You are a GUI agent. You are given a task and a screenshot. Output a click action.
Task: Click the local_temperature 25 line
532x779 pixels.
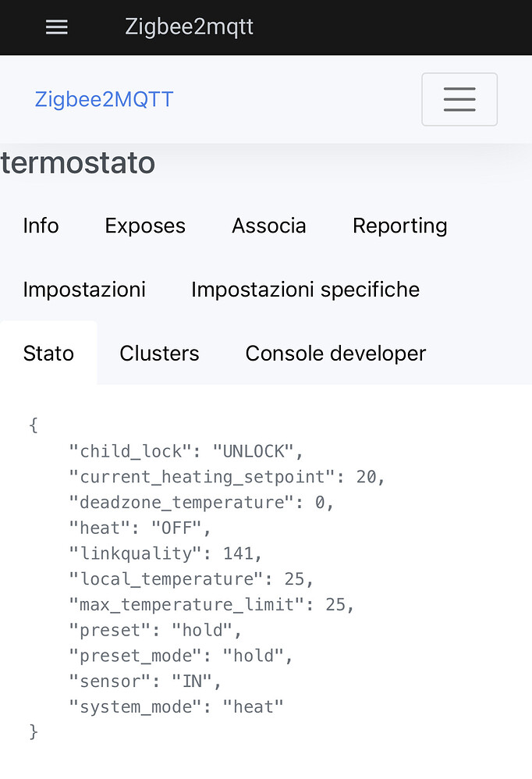190,579
